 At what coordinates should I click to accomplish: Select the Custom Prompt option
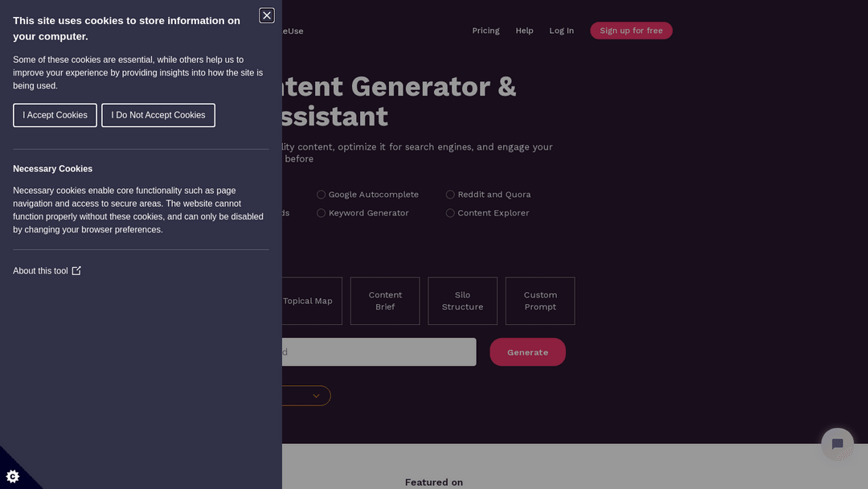pos(540,301)
